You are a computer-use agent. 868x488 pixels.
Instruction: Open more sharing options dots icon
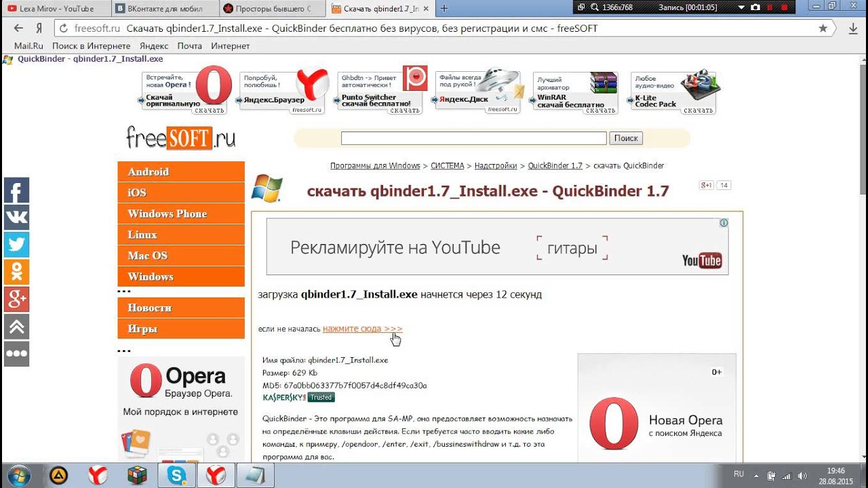[x=16, y=353]
